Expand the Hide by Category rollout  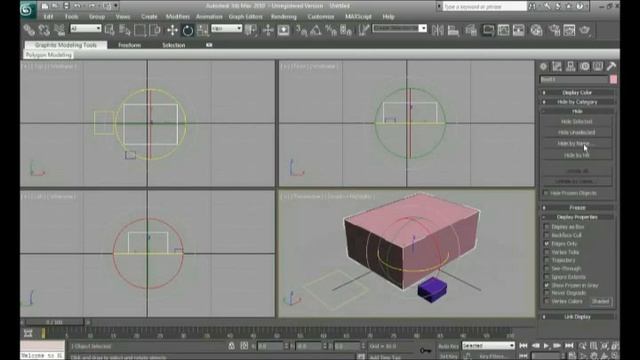(x=577, y=102)
